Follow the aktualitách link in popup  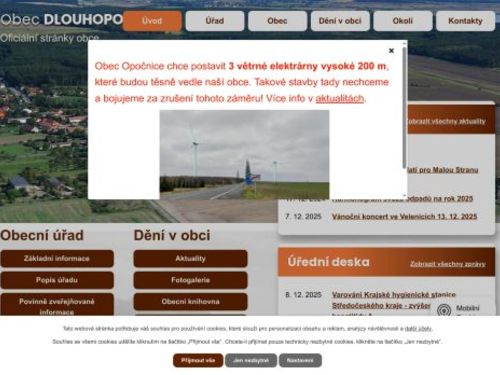click(340, 99)
